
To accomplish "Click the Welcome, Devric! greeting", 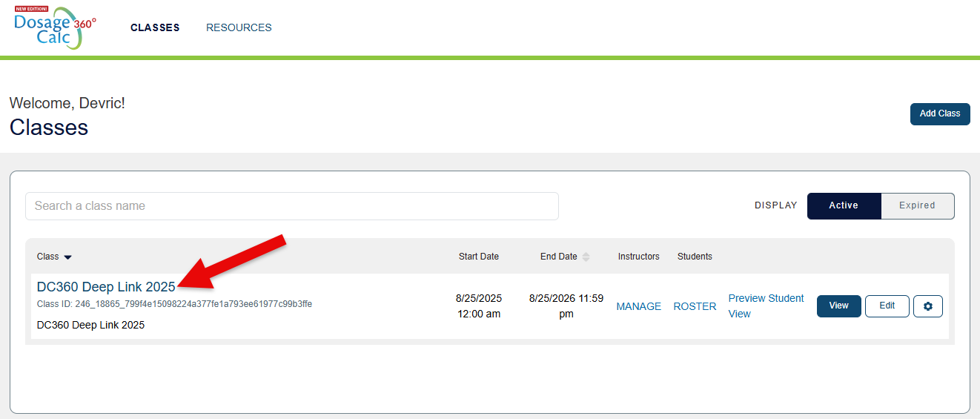I will click(67, 103).
